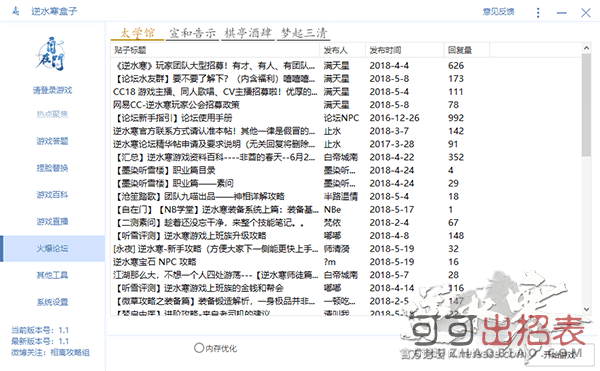Close the 逆水寒盒子 window

[x=585, y=13]
